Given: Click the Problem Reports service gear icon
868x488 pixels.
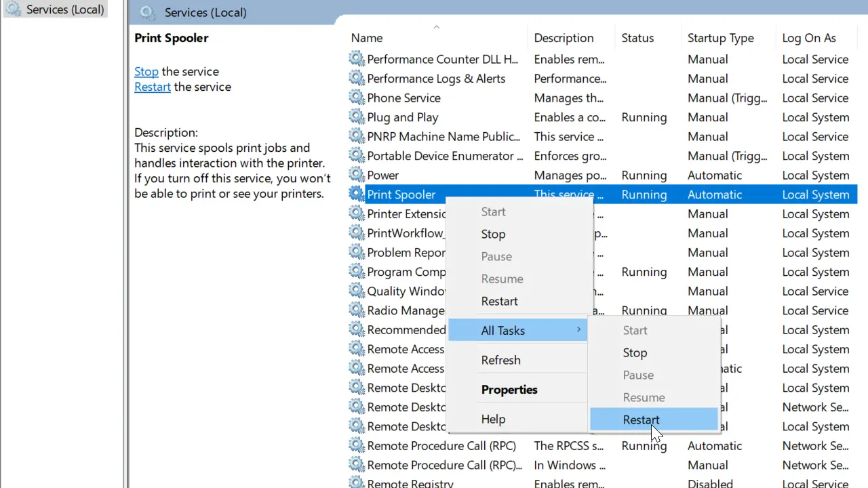Looking at the screenshot, I should click(x=357, y=252).
